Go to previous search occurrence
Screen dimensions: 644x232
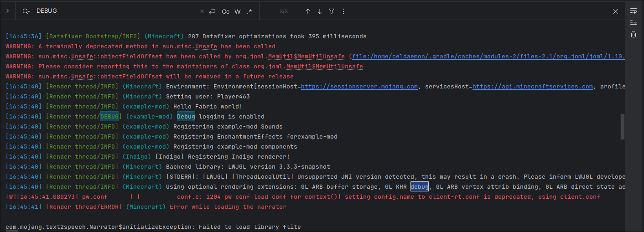point(308,11)
